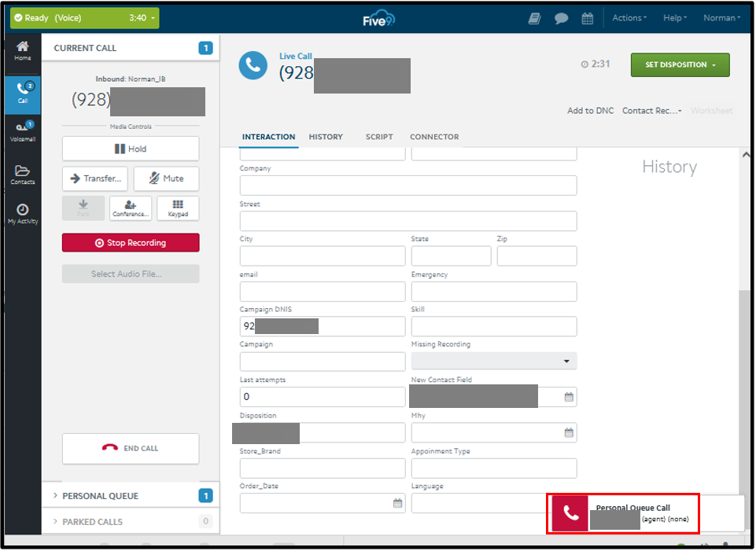756x551 pixels.
Task: Put the call on Hold
Action: pyautogui.click(x=131, y=149)
